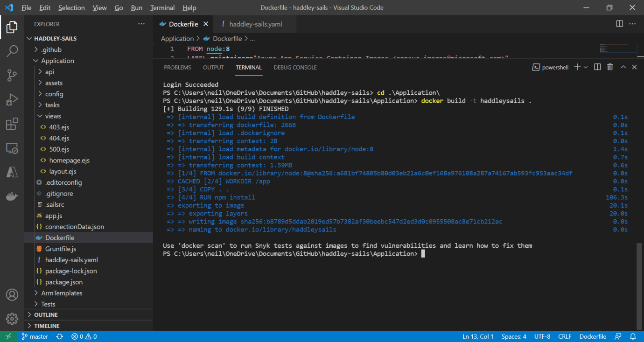Open the Azure view
This screenshot has width=644, height=342.
pyautogui.click(x=12, y=172)
